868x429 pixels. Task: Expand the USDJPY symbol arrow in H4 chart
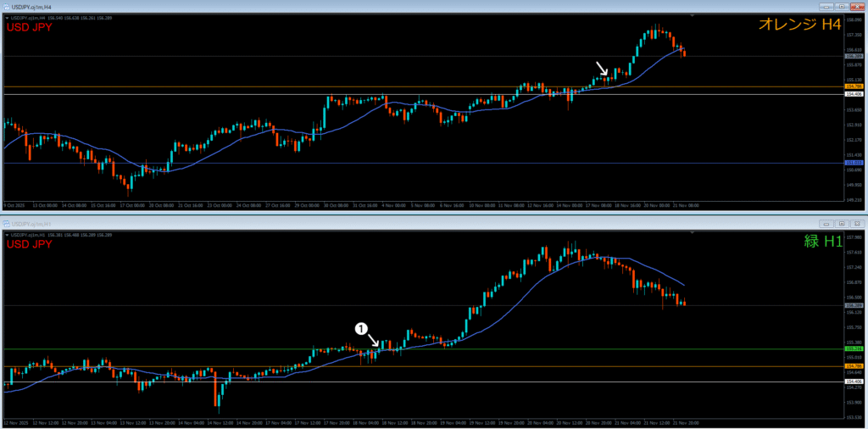[x=6, y=18]
